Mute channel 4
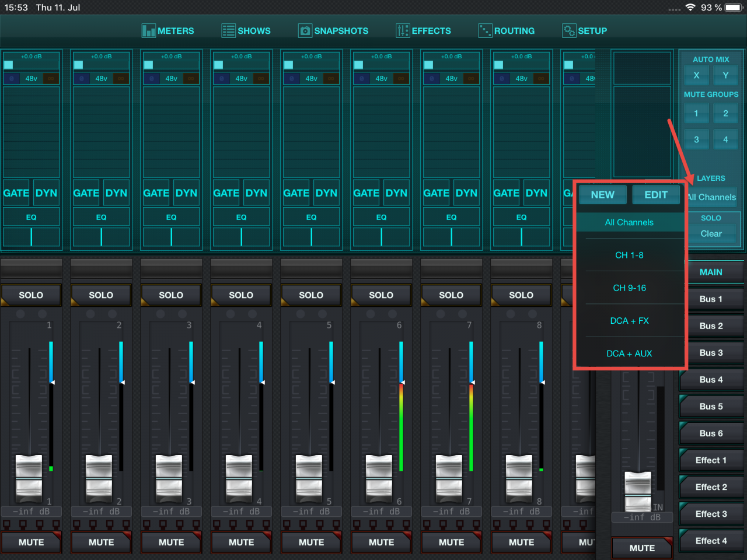The height and width of the screenshot is (560, 747). tap(241, 542)
